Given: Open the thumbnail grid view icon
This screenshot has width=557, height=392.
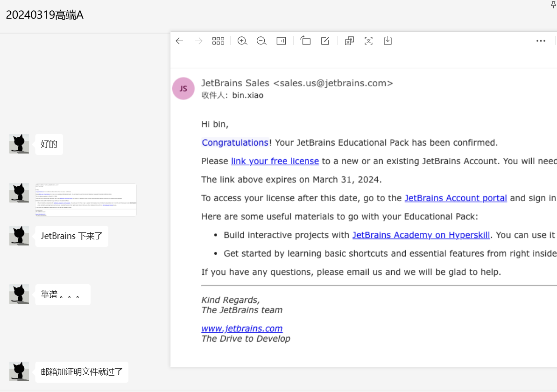Looking at the screenshot, I should coord(218,41).
